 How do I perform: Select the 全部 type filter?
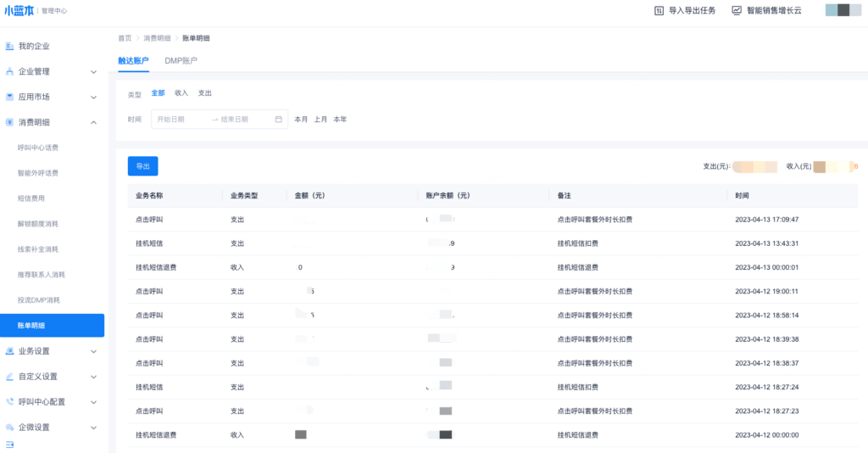point(158,93)
